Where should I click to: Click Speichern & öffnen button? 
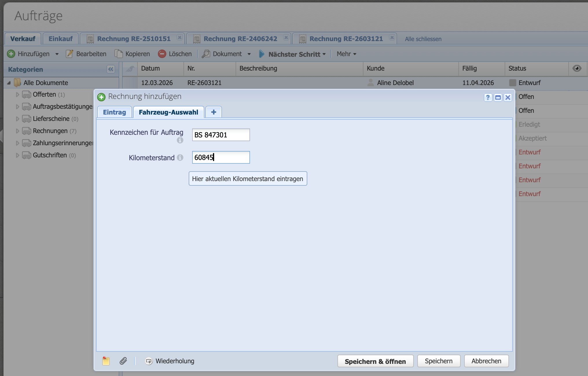click(375, 361)
